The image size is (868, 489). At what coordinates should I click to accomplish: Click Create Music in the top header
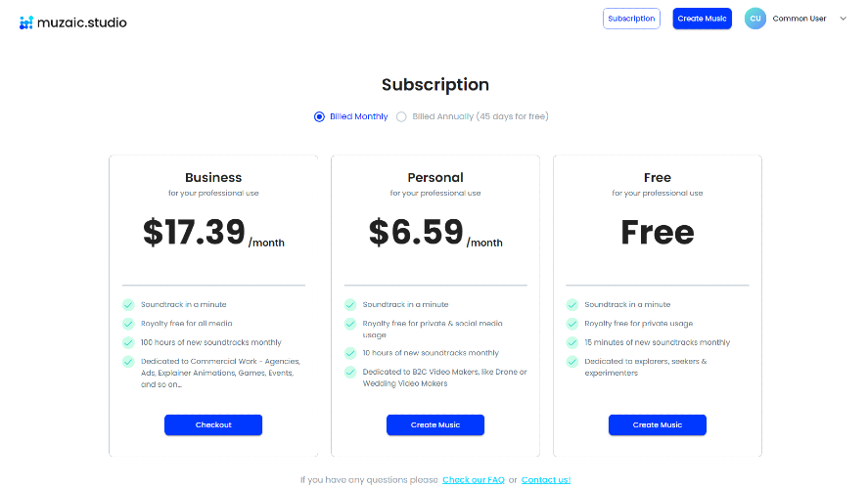tap(702, 19)
